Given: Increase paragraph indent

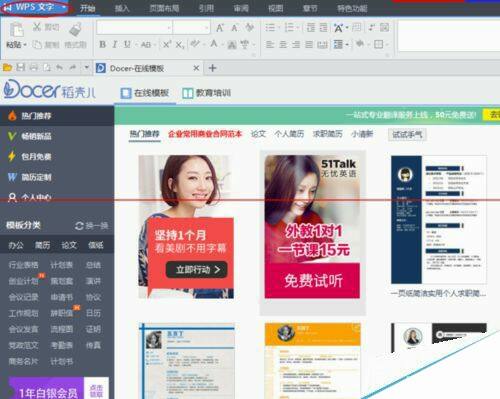Looking at the screenshot, I should (323, 27).
